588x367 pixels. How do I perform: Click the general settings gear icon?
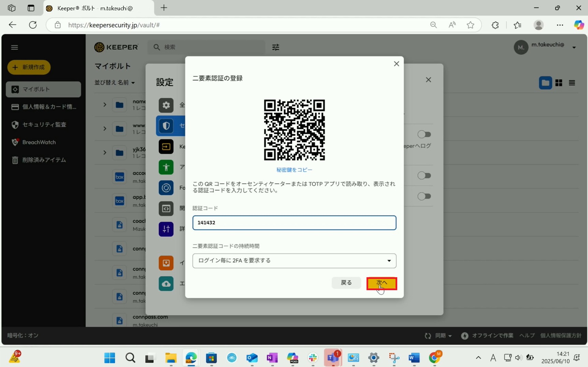coord(166,105)
